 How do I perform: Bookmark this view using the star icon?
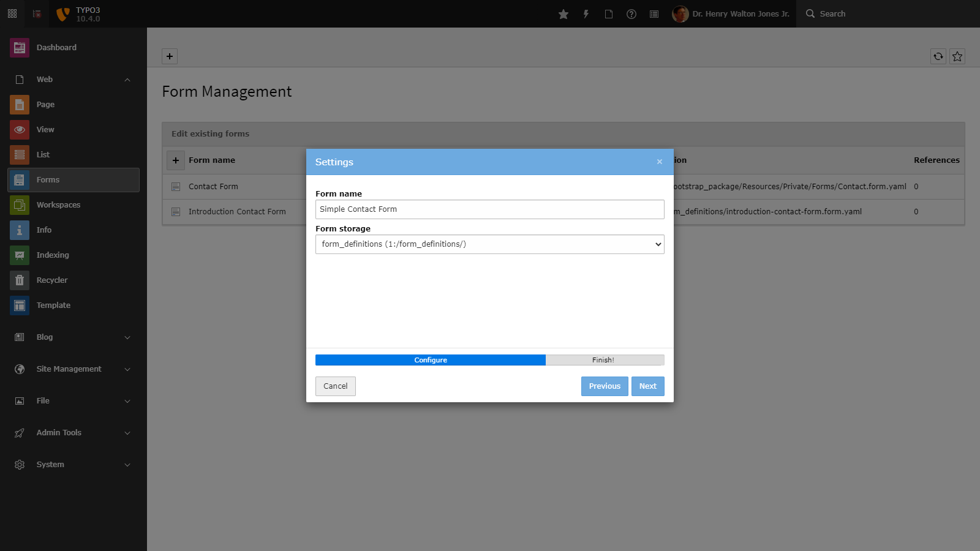957,56
